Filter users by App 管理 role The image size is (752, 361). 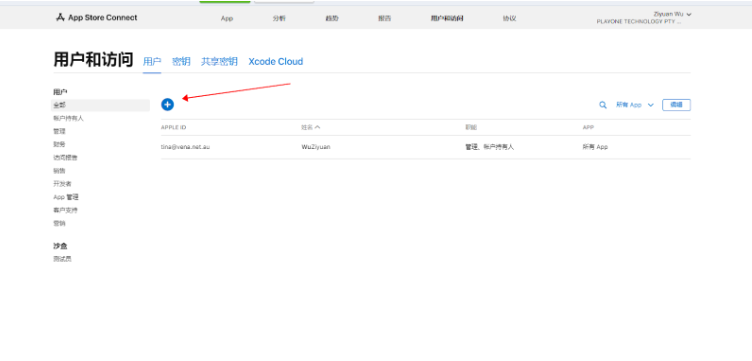point(66,197)
